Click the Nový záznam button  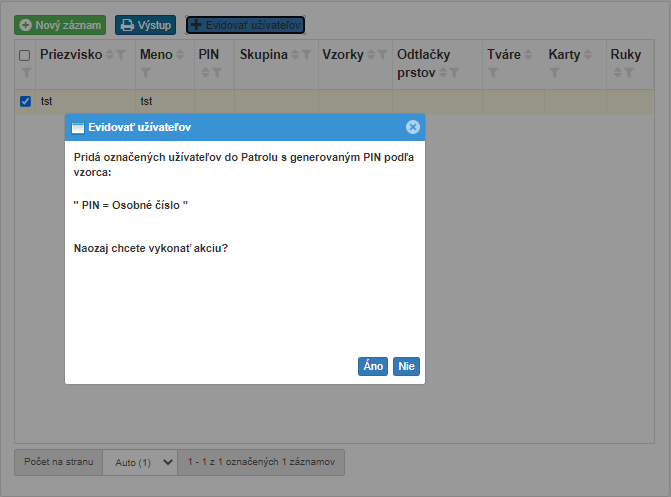[x=60, y=25]
